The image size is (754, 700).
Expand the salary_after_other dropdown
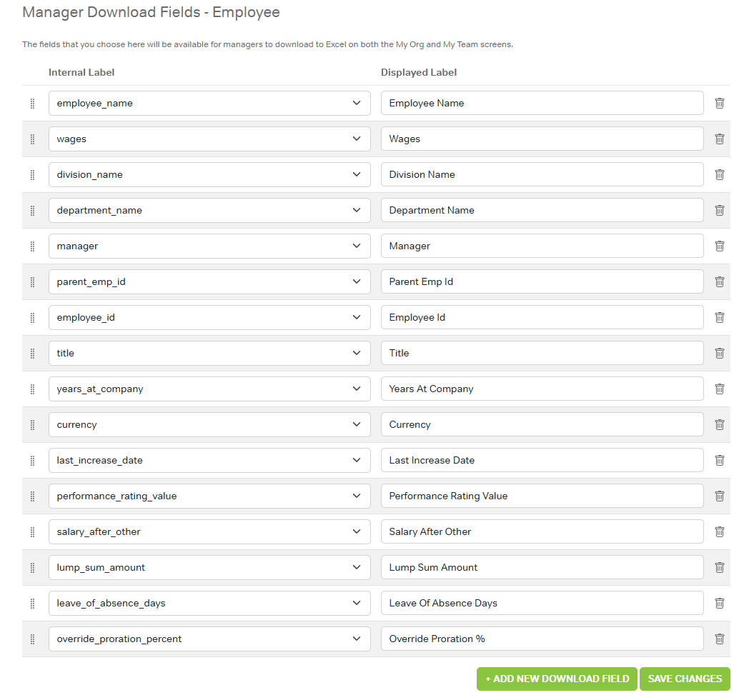(209, 532)
